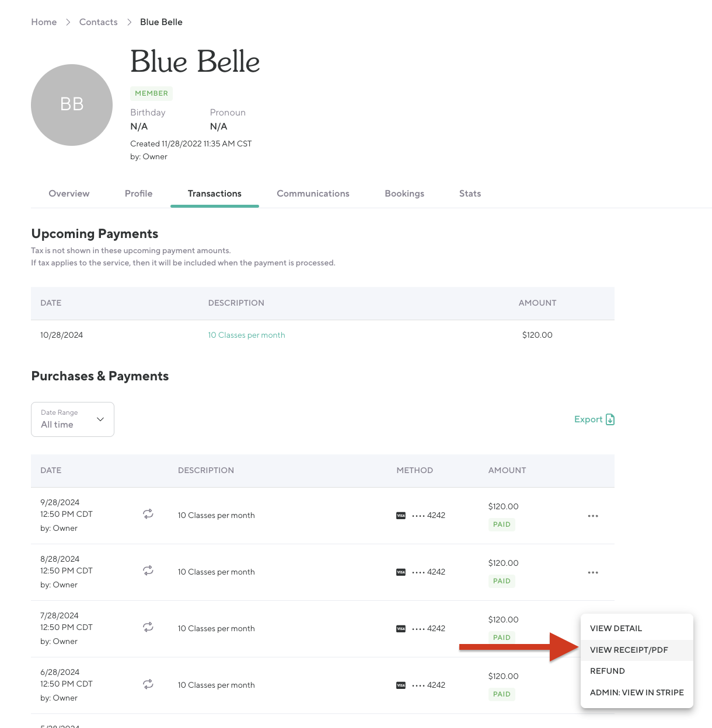Click the Export download icon
The image size is (712, 728).
pyautogui.click(x=610, y=419)
